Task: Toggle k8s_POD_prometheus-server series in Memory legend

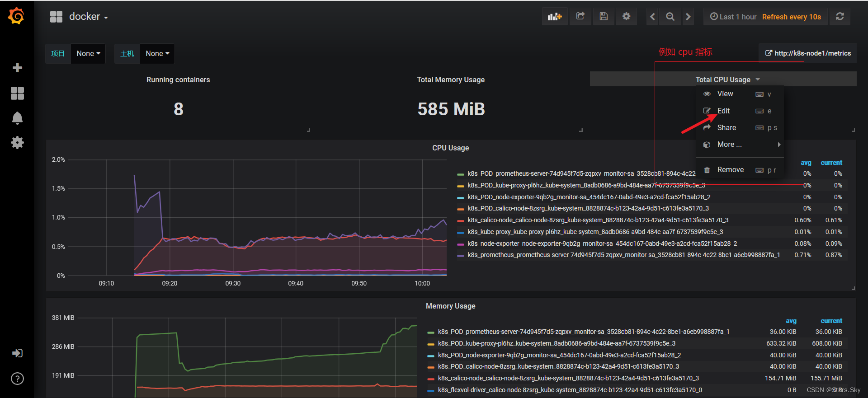Action: coord(584,332)
